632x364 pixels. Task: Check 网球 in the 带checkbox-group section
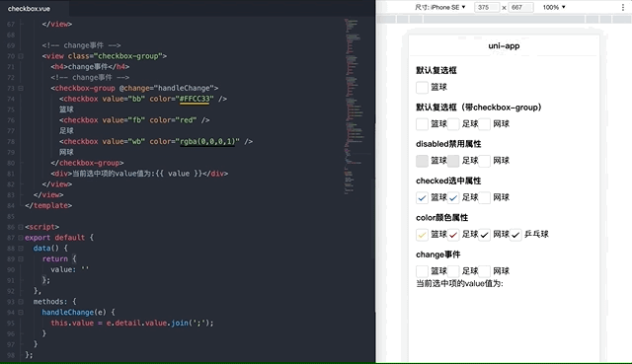pyautogui.click(x=484, y=124)
